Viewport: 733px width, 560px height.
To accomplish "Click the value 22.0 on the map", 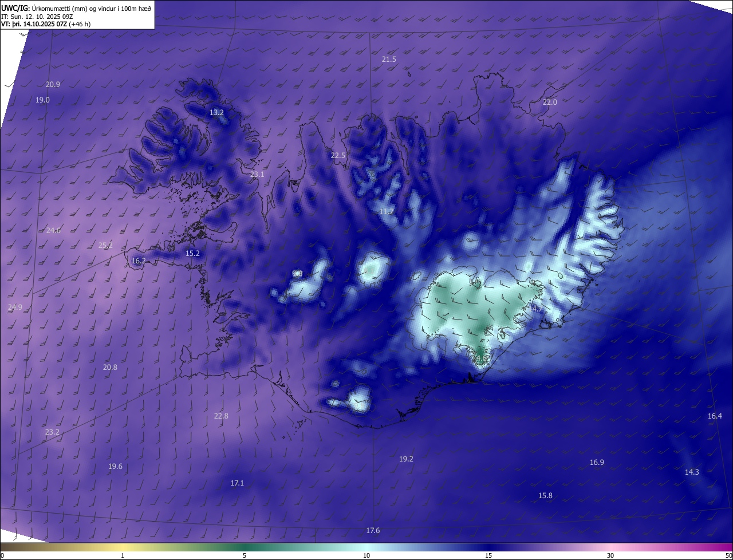I will point(550,102).
